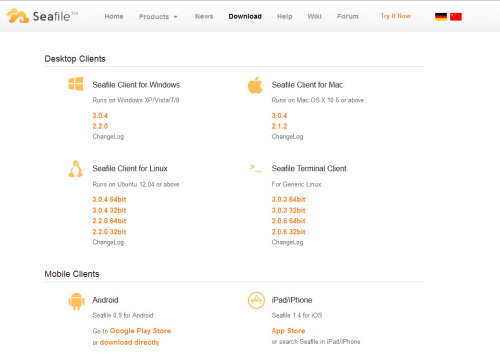Click 'or search Seafile in iPad/iPhone' text
The image size is (500, 362).
click(316, 342)
